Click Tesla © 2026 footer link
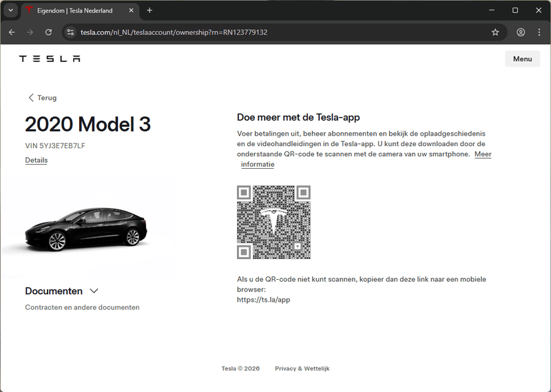The height and width of the screenshot is (392, 551). click(x=240, y=369)
